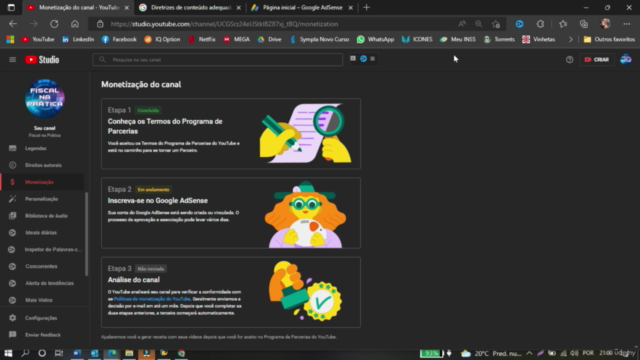
Task: Click the YouTube Studio logo
Action: point(42,60)
